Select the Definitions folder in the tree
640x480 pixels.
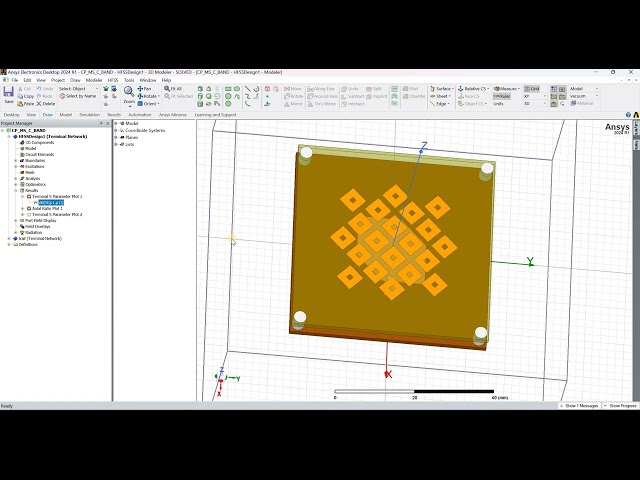(x=28, y=244)
